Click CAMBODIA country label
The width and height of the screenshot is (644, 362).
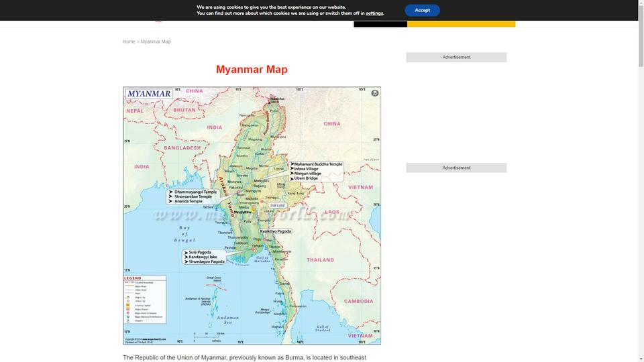[358, 301]
